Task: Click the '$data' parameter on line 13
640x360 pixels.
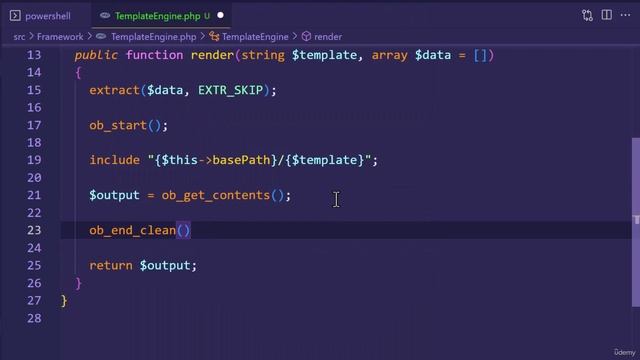Action: [x=433, y=55]
